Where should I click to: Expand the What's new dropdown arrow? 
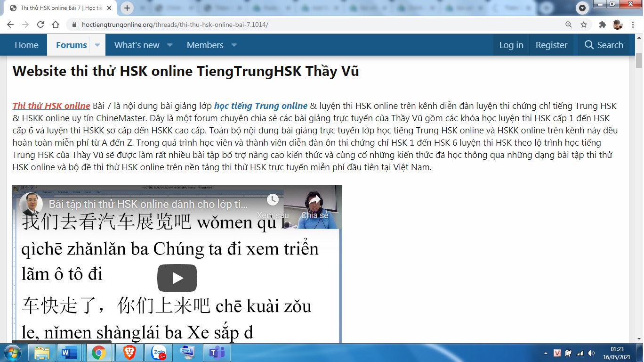point(170,45)
